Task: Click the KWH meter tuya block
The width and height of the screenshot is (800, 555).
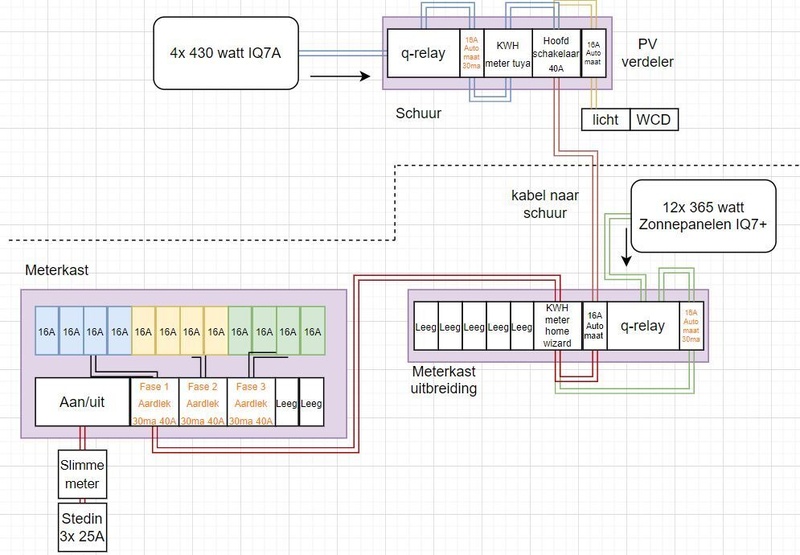Action: point(508,53)
